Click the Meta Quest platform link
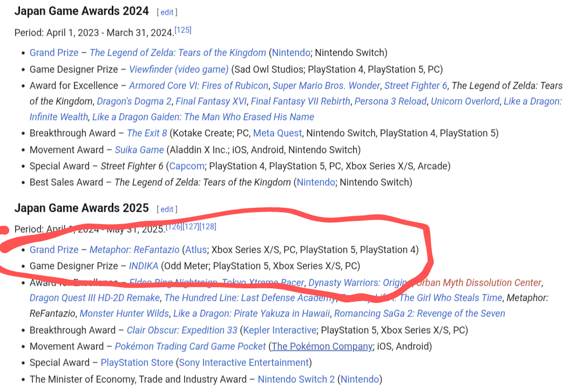 277,133
